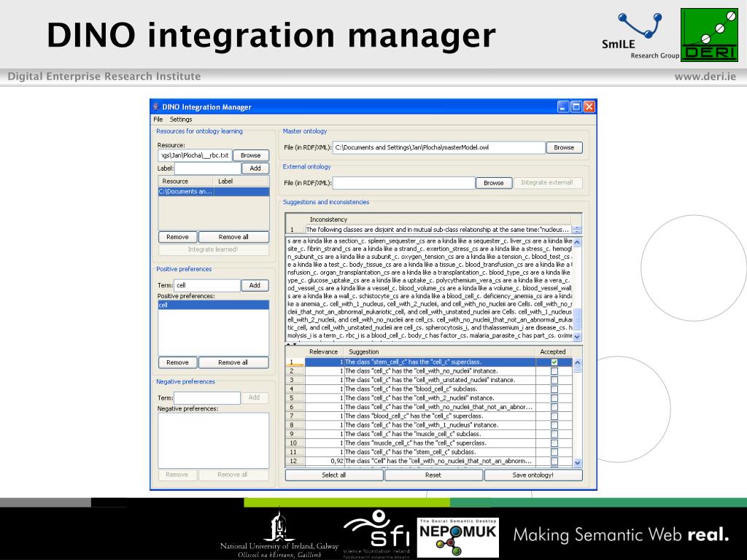Screen dimensions: 747x560
Task: Accept suggestion row 6 checkbox
Action: [554, 407]
